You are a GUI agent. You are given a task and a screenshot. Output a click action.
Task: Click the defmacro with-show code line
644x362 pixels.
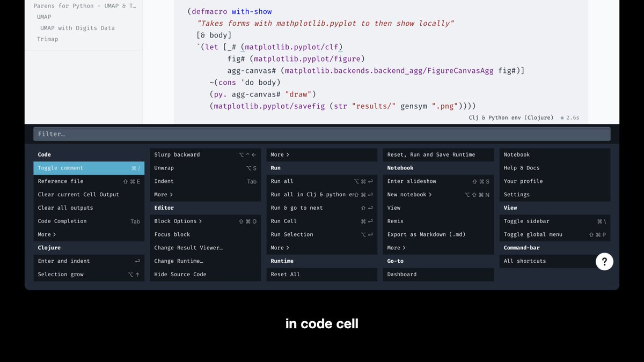pos(230,11)
